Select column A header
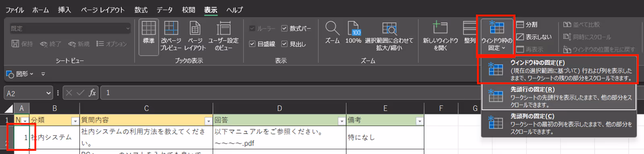The width and height of the screenshot is (644, 154). point(21,109)
